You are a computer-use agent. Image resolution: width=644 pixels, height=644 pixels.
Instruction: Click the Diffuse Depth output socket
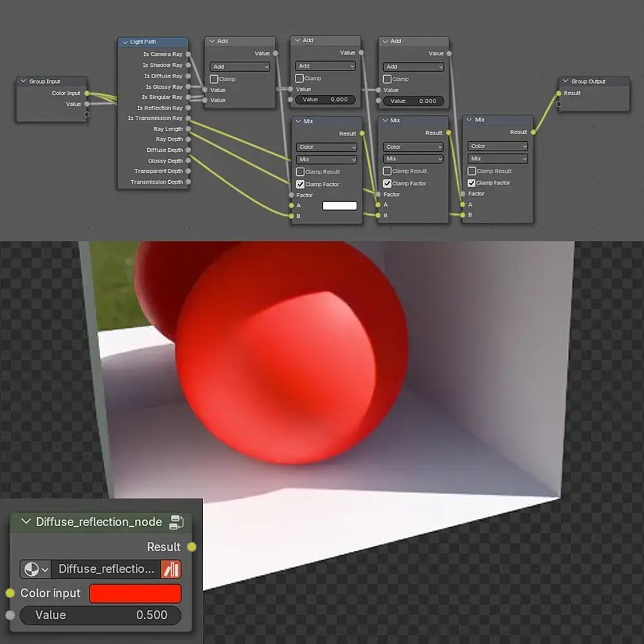(188, 150)
